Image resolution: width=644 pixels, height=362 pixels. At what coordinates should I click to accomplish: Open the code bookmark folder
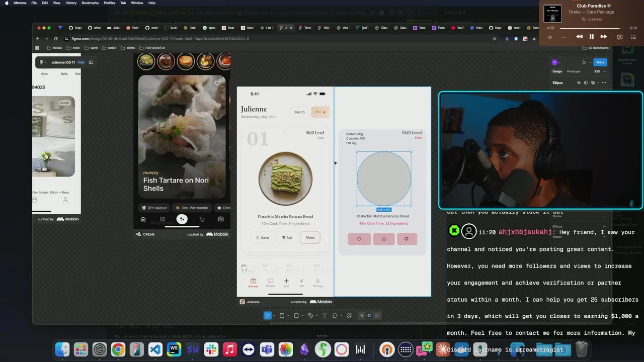73,48
